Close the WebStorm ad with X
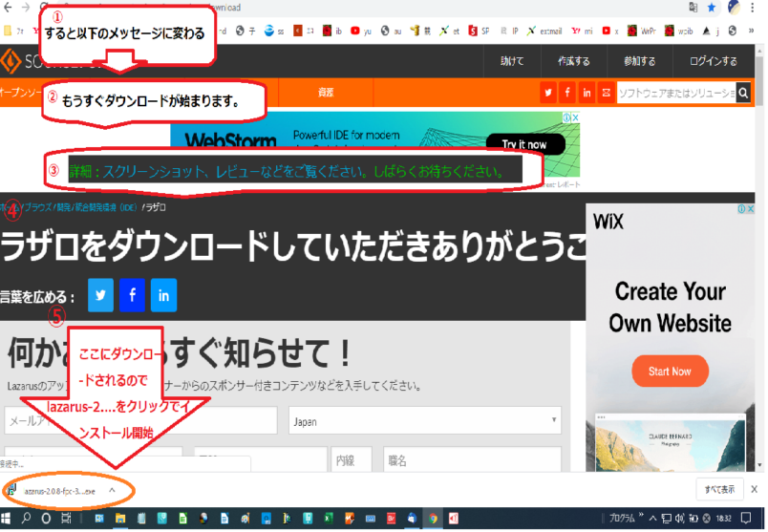Viewport: 768px width, 532px height. pyautogui.click(x=576, y=117)
